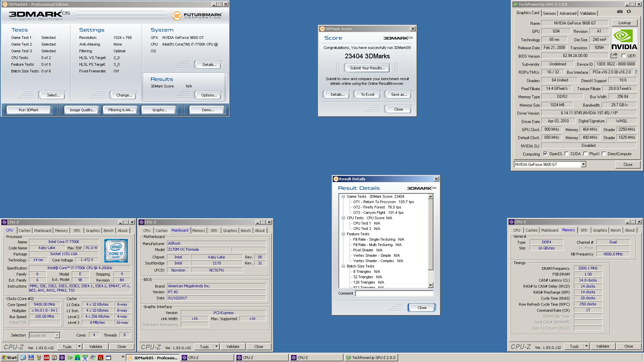Screen dimensions: 644x362
Task: Toggle the PhysX checkbox
Action: click(x=585, y=154)
